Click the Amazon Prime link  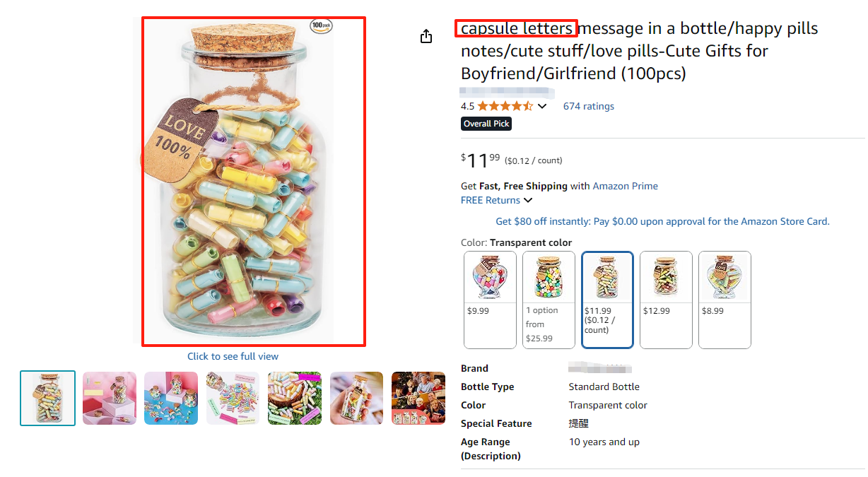click(625, 186)
